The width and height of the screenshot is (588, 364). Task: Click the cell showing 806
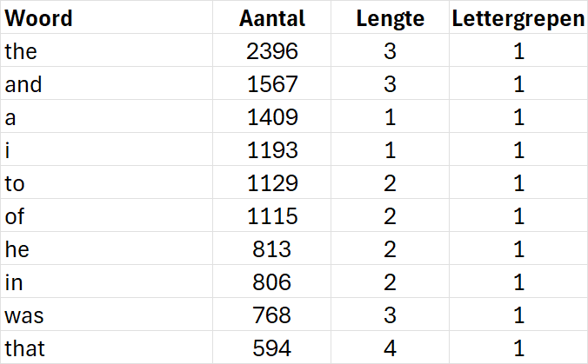tap(272, 281)
